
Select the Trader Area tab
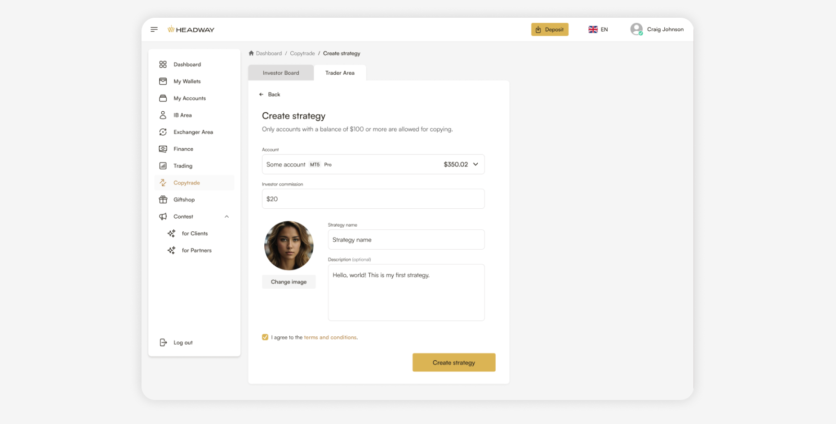tap(340, 73)
